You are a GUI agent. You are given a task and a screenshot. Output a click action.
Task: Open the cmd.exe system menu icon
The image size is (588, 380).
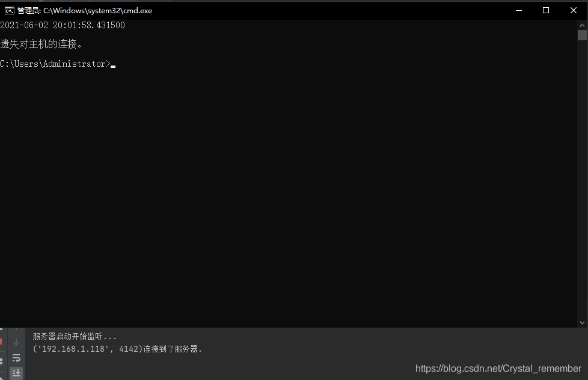(8, 10)
